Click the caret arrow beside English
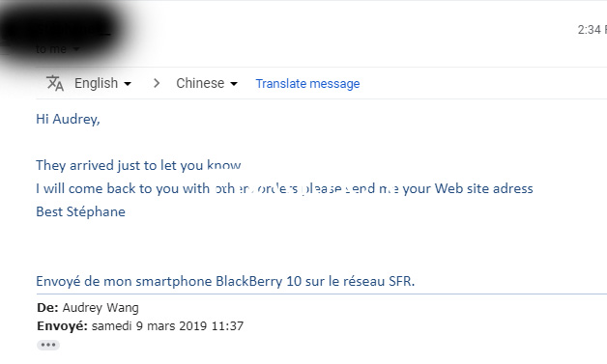 [127, 84]
